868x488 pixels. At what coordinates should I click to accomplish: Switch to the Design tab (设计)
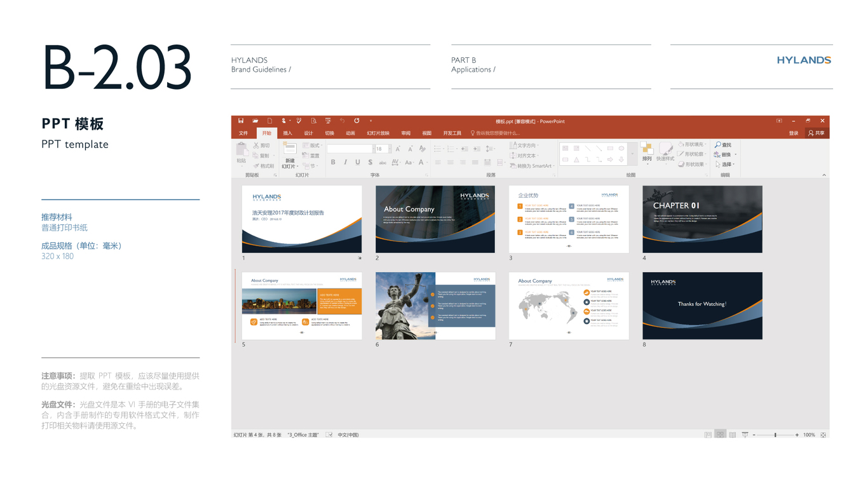click(x=309, y=133)
